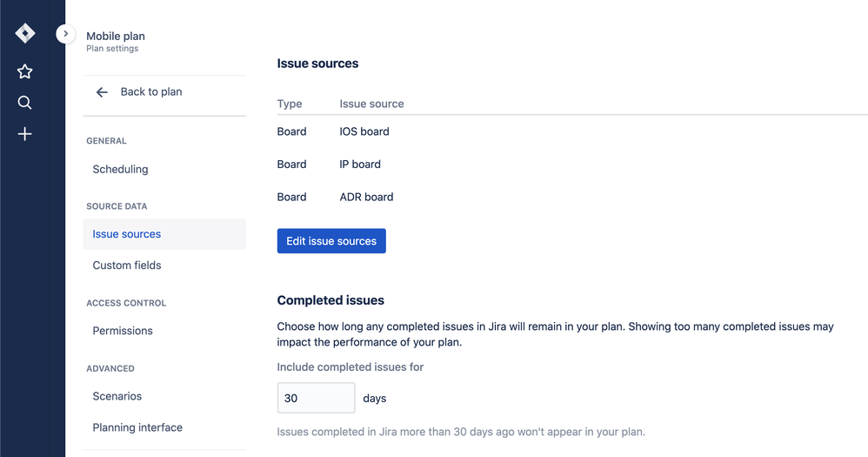Open the Scheduling settings page
The image size is (868, 457).
120,169
